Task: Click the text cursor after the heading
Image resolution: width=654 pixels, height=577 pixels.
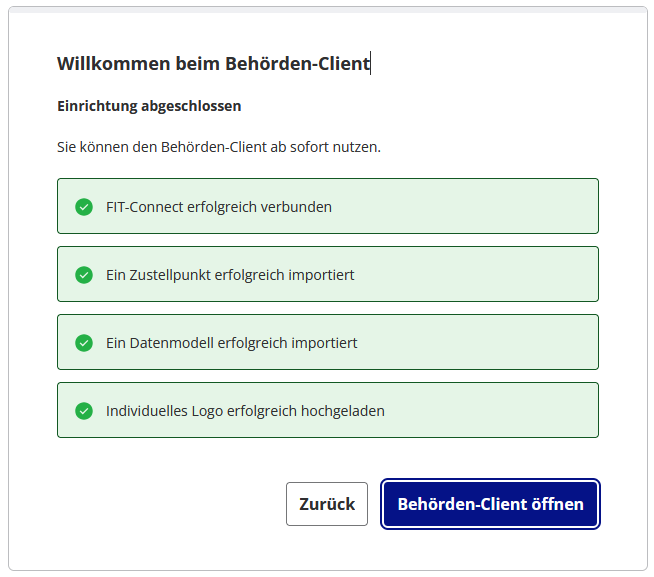Action: point(371,64)
